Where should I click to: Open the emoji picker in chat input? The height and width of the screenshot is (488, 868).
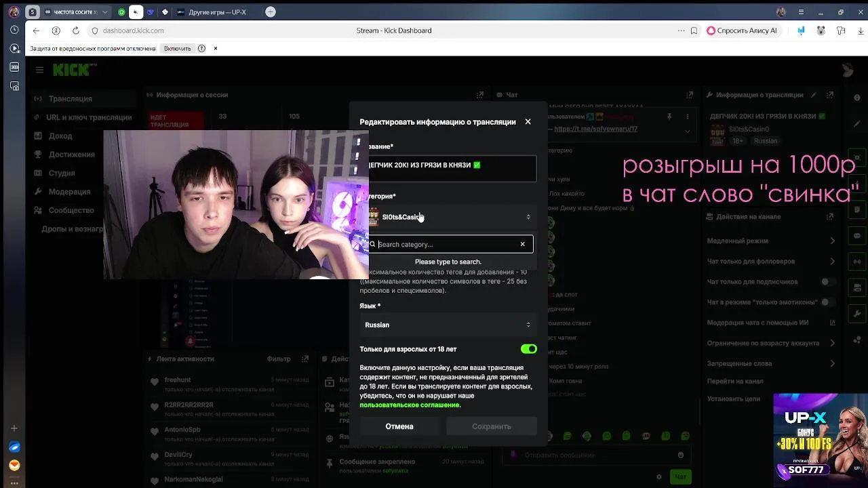coord(681,455)
